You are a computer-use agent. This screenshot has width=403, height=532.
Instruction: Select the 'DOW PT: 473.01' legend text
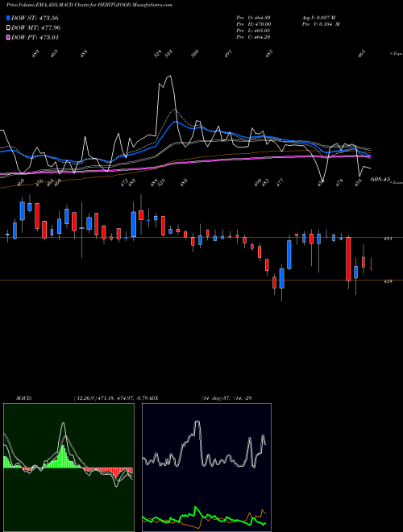[35, 37]
